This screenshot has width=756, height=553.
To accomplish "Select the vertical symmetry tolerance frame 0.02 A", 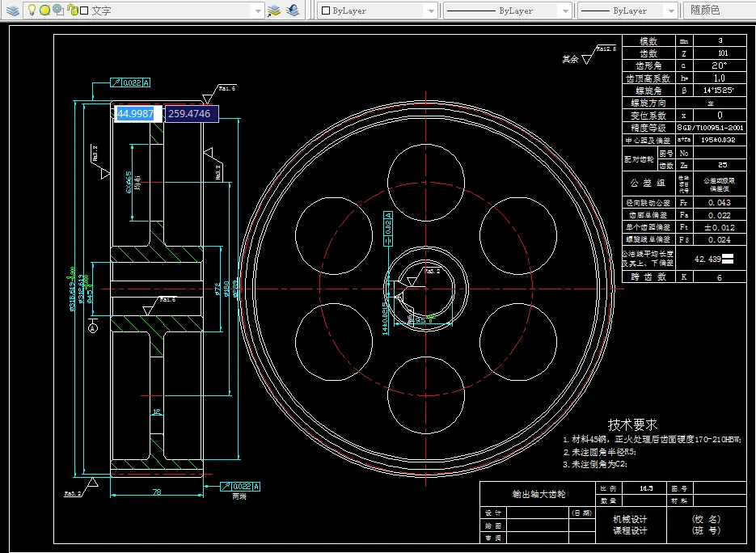I will [387, 229].
